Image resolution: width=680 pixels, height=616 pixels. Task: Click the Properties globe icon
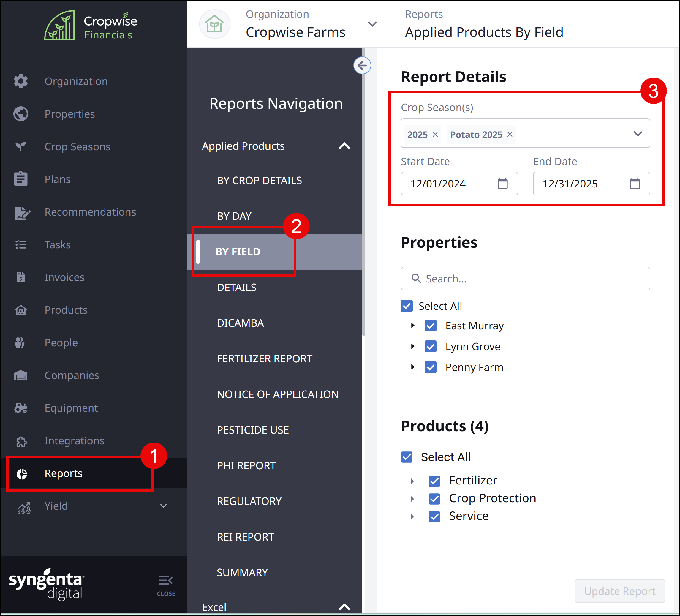pos(21,114)
